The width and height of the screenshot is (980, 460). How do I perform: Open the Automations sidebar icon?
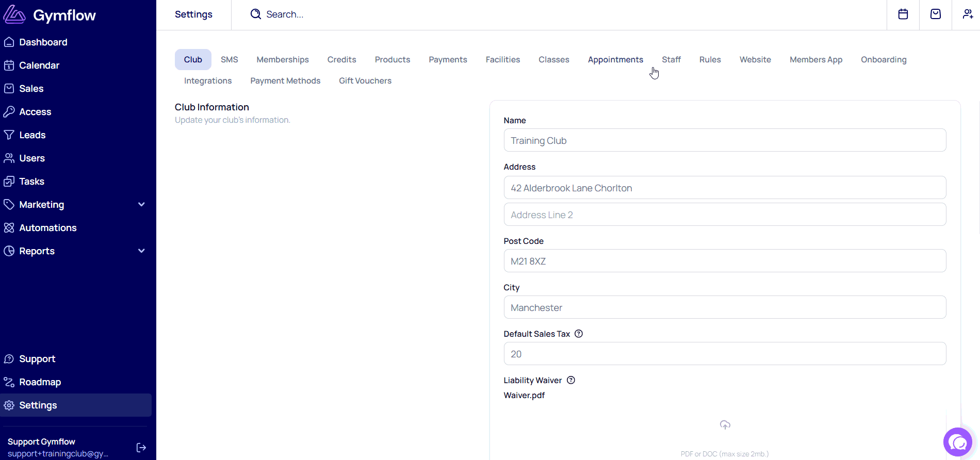pos(9,228)
